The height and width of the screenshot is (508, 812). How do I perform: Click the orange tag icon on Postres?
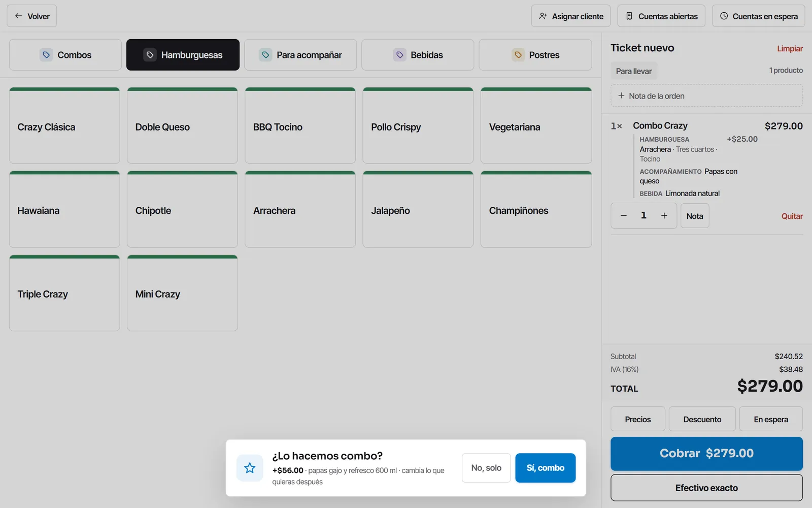[518, 55]
